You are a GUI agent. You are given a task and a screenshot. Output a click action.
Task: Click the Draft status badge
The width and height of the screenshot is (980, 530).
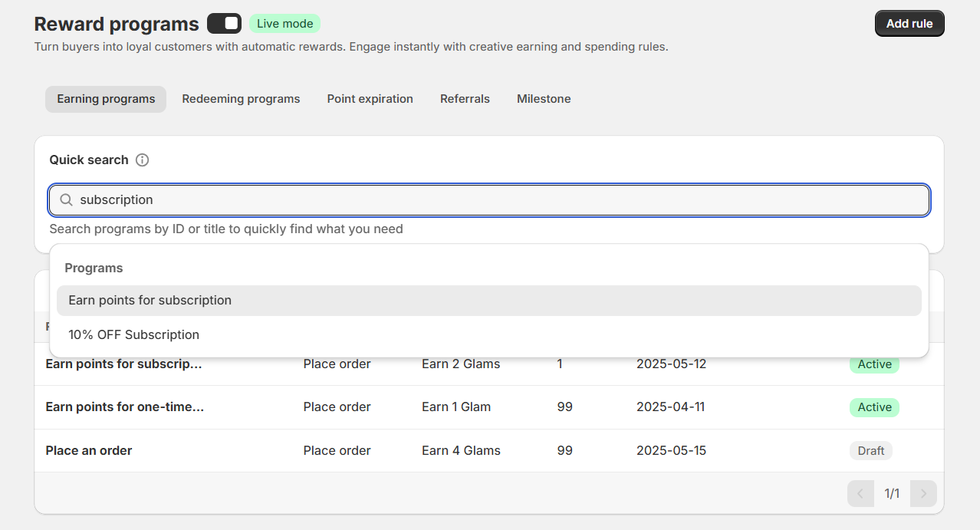(x=870, y=451)
